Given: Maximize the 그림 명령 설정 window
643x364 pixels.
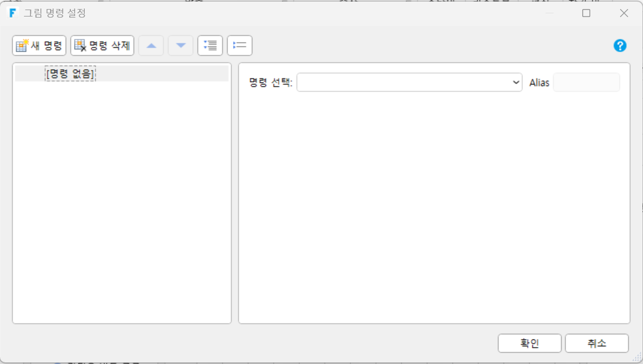Looking at the screenshot, I should tap(586, 13).
